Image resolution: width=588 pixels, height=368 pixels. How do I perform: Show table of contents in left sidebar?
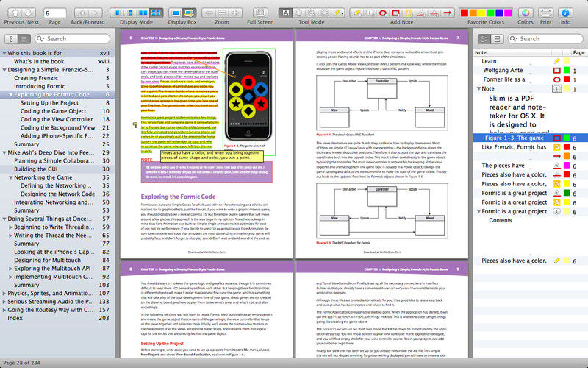[x=24, y=39]
